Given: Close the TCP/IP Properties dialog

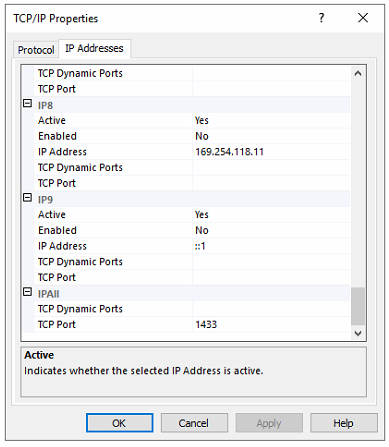Looking at the screenshot, I should [x=363, y=18].
